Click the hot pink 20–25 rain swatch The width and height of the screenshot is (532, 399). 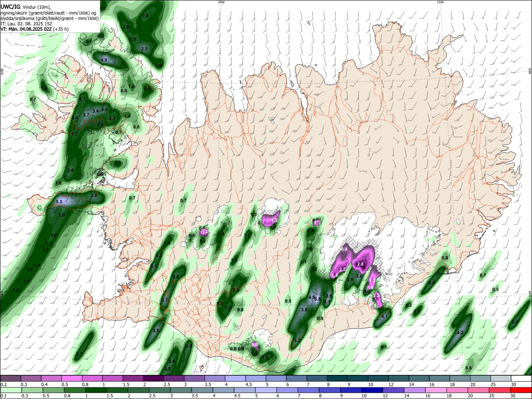click(478, 390)
